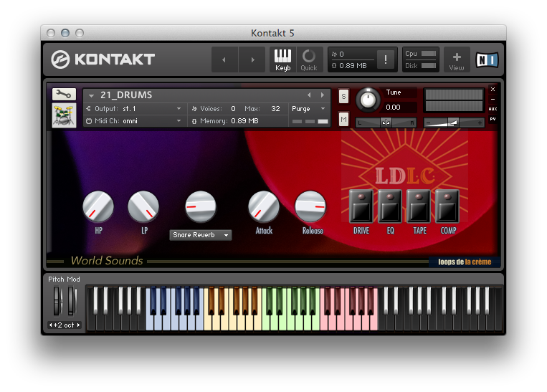547x392 pixels.
Task: Adjust the L/R pan slider
Action: [x=386, y=123]
